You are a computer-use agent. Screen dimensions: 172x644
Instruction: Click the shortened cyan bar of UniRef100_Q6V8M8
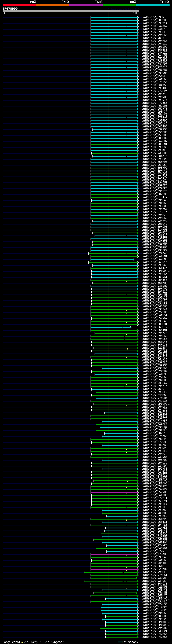pos(112,259)
